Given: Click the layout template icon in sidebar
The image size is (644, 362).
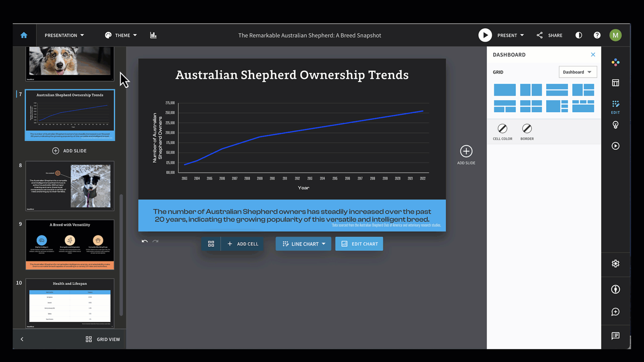Looking at the screenshot, I should point(615,83).
